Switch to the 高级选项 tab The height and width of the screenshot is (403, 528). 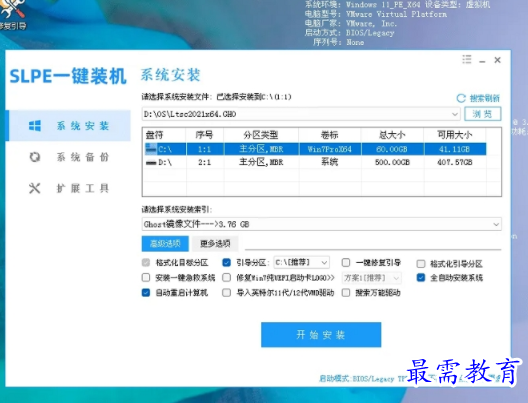tap(165, 243)
